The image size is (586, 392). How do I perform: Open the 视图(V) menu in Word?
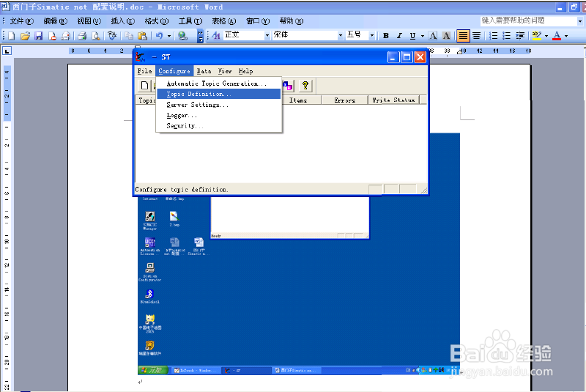[x=89, y=21]
